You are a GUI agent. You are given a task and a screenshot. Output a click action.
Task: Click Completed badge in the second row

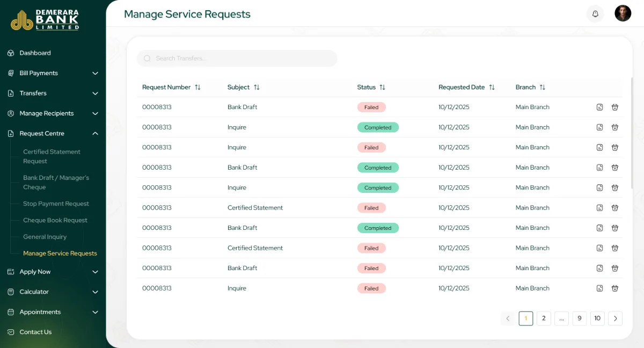(378, 127)
